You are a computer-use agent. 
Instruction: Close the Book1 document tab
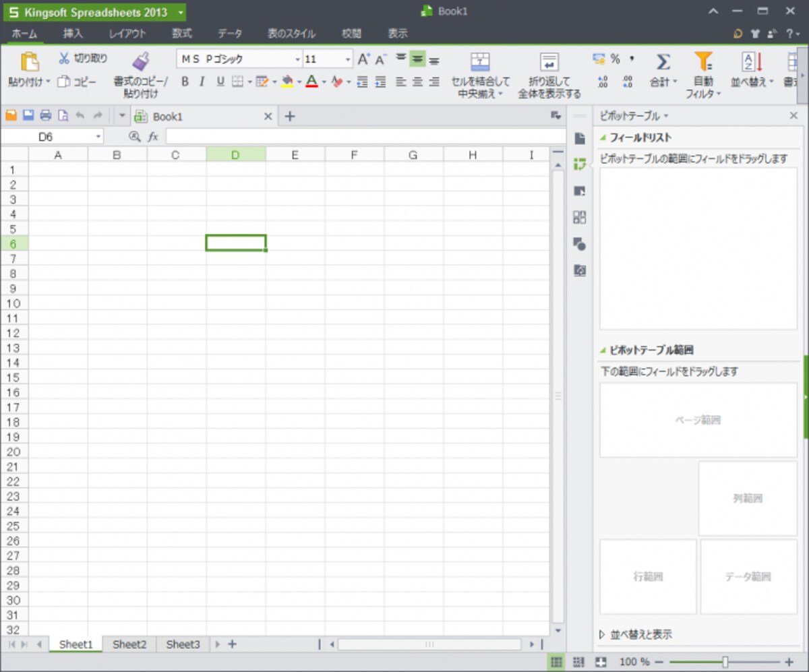pos(268,116)
